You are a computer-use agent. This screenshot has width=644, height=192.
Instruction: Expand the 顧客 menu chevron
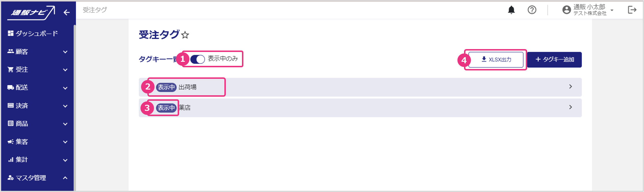[x=65, y=52]
